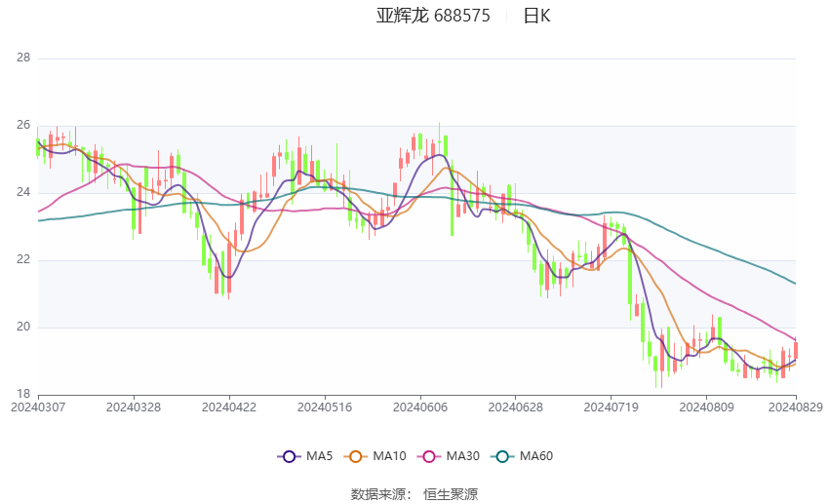829x504 pixels.
Task: Click the 22 price axis label
Action: pyautogui.click(x=23, y=260)
